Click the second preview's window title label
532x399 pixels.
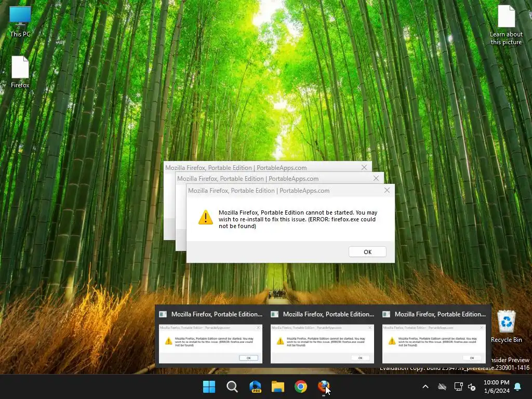[328, 314]
